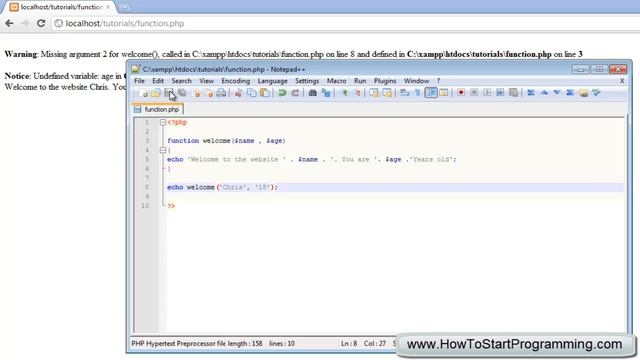Collapse the function fold marker at line 4
Image resolution: width=640 pixels, height=360 pixels.
coord(163,150)
